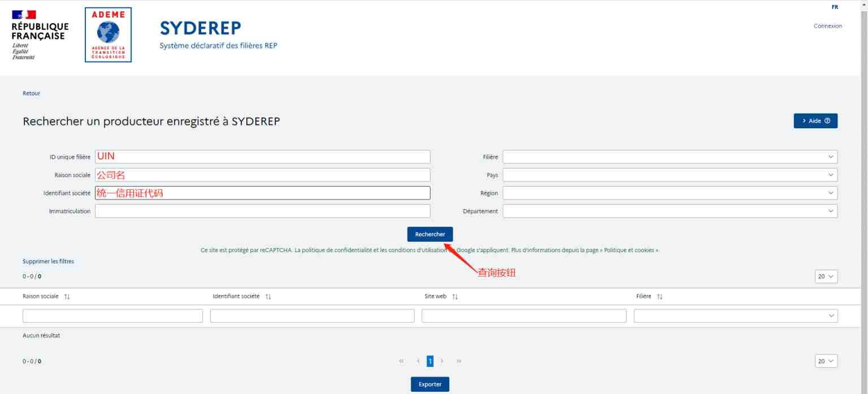Image resolution: width=868 pixels, height=394 pixels.
Task: Click the ADEME agency logo
Action: (x=108, y=34)
